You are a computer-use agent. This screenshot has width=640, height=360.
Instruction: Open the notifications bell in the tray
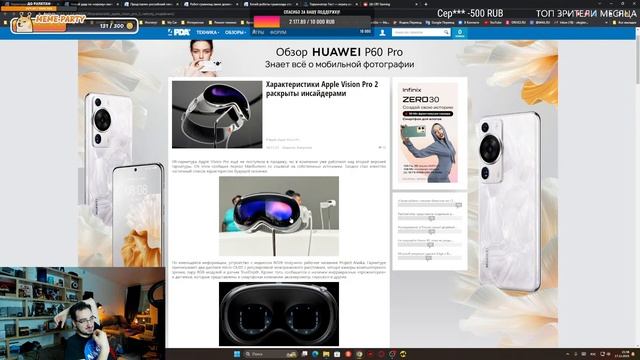click(634, 354)
